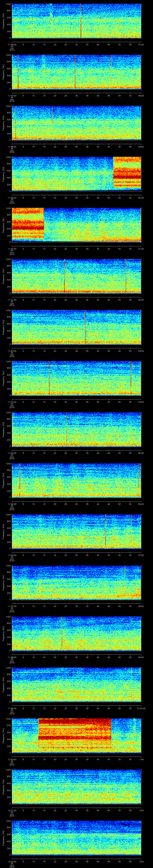This screenshot has height=868, width=153.
Task: Click the Frequency (Hz) axis label of the 11:53:00 panel
Action: pyautogui.click(x=3, y=378)
